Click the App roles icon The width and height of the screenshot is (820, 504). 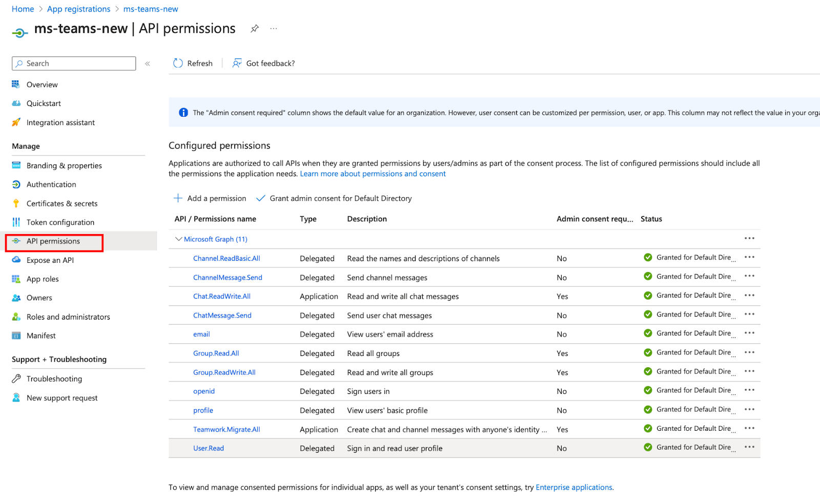tap(16, 279)
